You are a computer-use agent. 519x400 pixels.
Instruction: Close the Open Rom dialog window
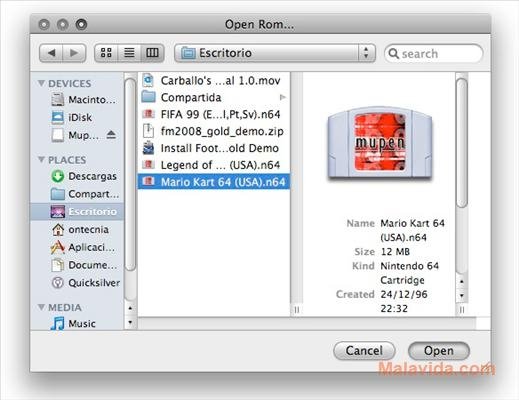(x=44, y=24)
